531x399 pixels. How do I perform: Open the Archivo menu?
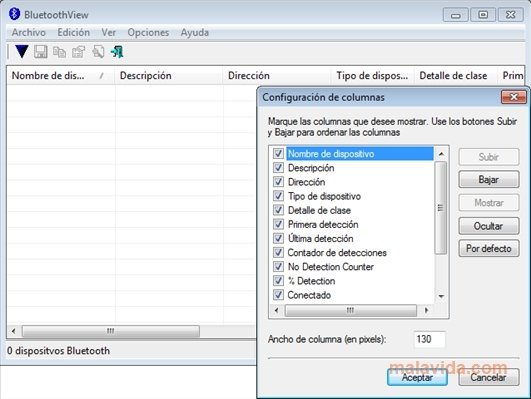point(29,33)
